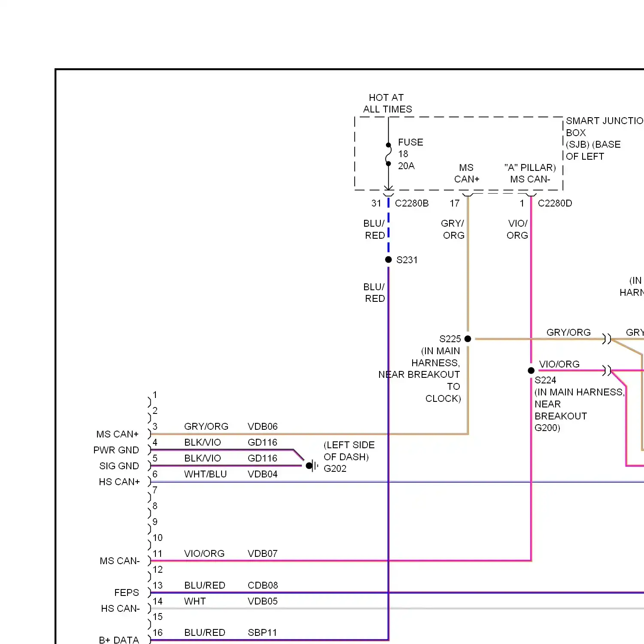Click the "SMART JUNCTION BOX" label
The height and width of the screenshot is (644, 644).
pos(605,127)
